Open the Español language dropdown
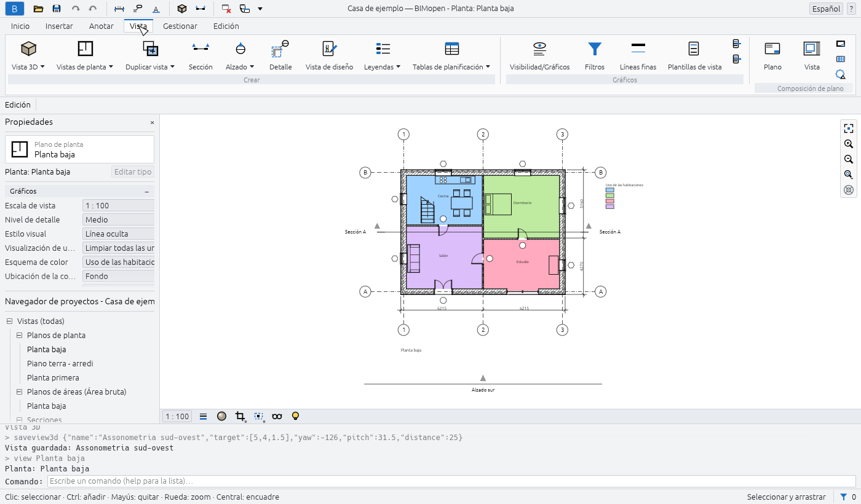 (826, 9)
